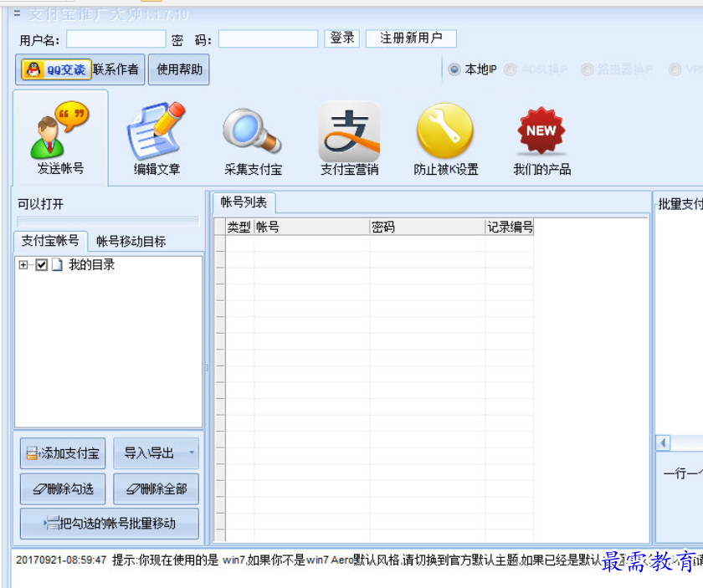The height and width of the screenshot is (588, 703).
Task: Click the 密码 column header in the table
Action: tap(428, 227)
